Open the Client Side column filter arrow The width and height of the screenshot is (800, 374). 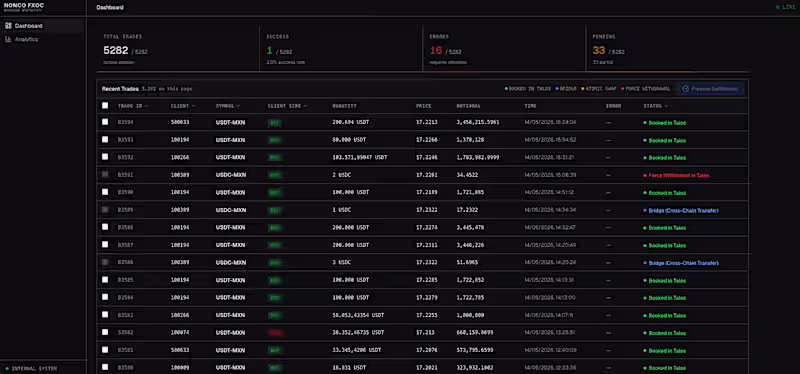tap(305, 106)
